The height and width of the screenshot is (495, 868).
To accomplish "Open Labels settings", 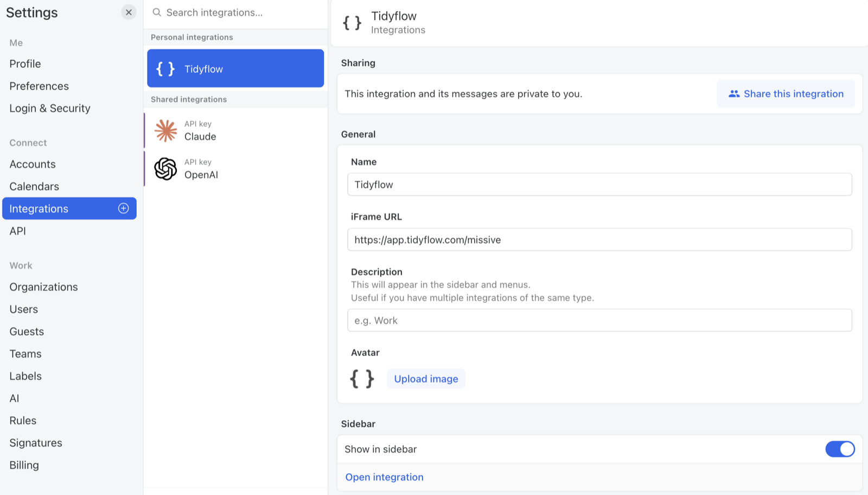I will point(25,376).
